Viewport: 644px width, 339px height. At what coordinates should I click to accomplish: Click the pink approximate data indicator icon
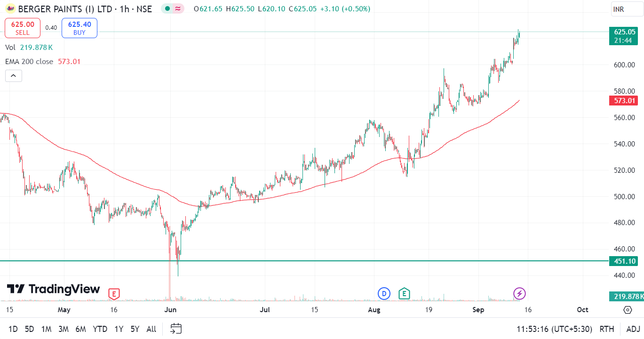coord(177,8)
